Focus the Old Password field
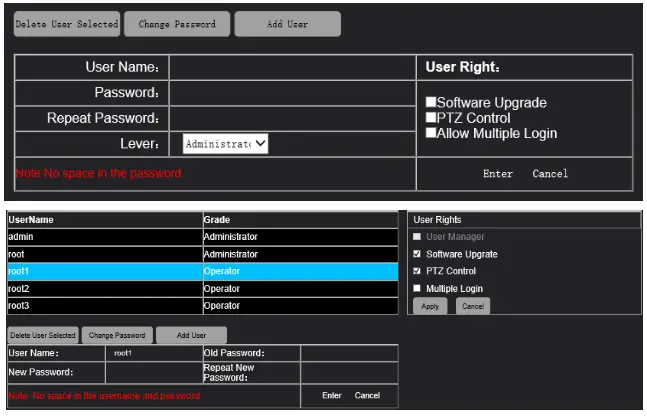This screenshot has height=416, width=647. point(349,353)
